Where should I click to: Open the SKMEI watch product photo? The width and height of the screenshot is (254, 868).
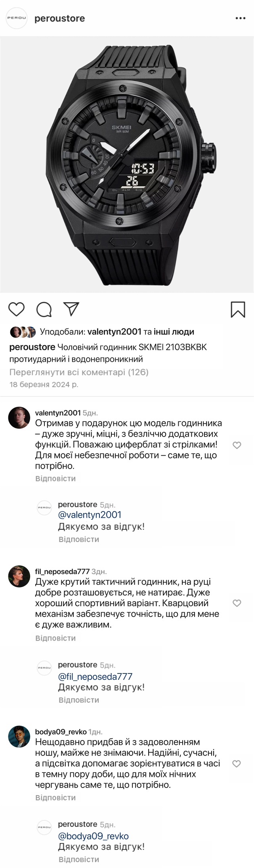pyautogui.click(x=127, y=164)
